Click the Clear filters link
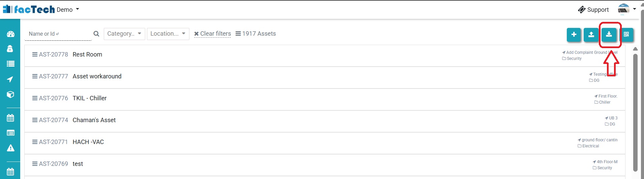Screen dimensions: 644x179 click(x=212, y=34)
